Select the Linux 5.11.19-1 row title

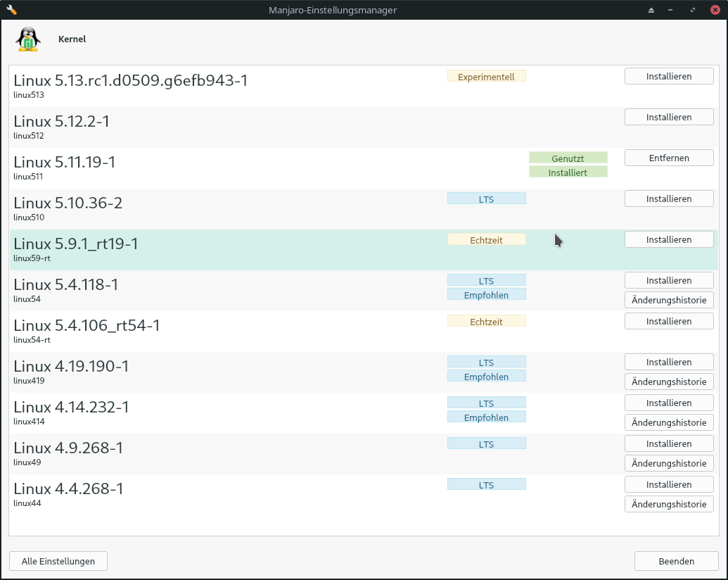pos(64,162)
